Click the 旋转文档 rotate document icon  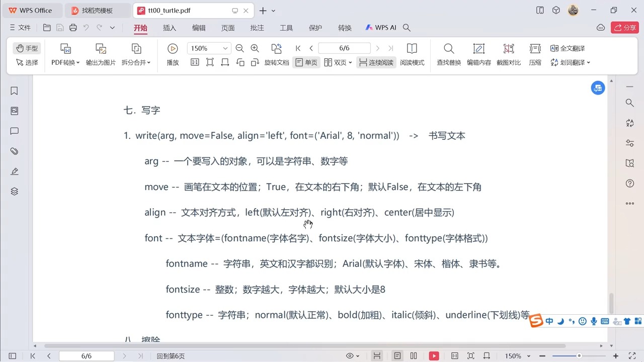276,48
